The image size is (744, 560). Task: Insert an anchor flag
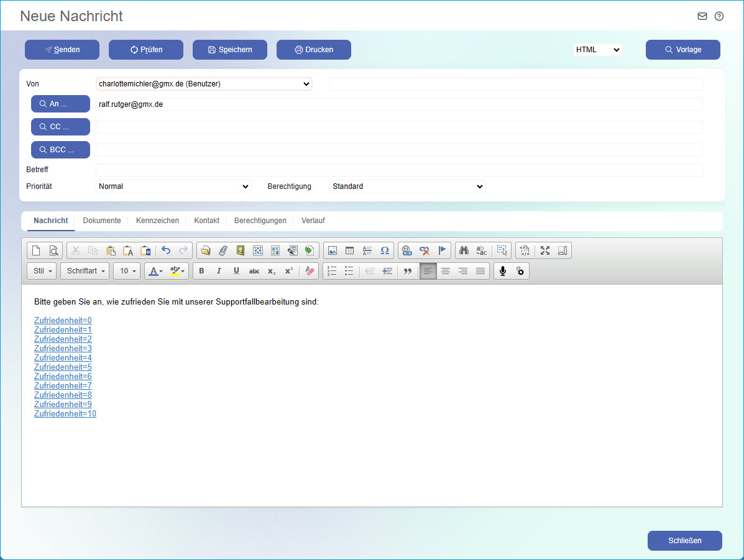(x=442, y=250)
